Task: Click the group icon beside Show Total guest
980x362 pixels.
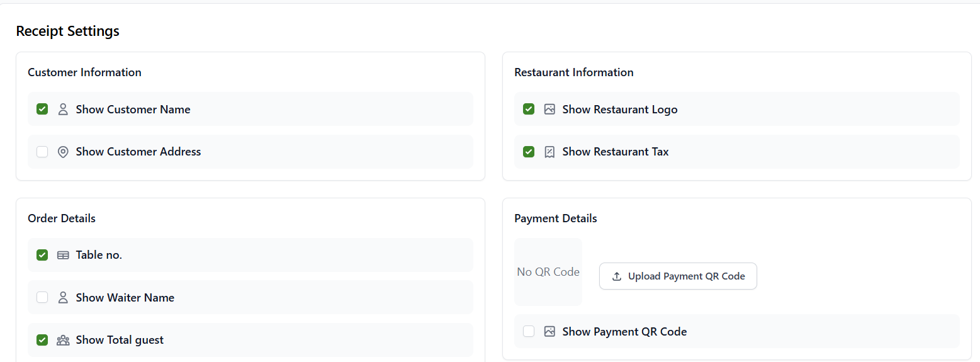Action: (63, 340)
